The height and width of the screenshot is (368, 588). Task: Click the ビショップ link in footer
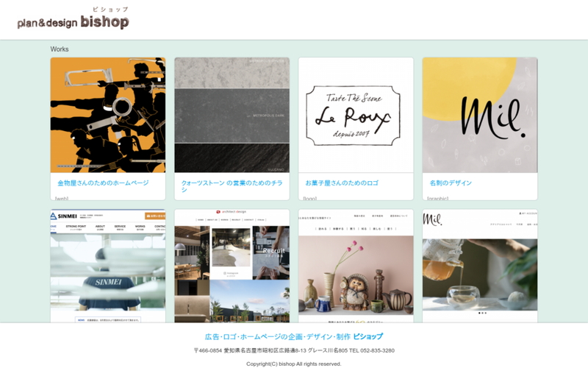[368, 336]
